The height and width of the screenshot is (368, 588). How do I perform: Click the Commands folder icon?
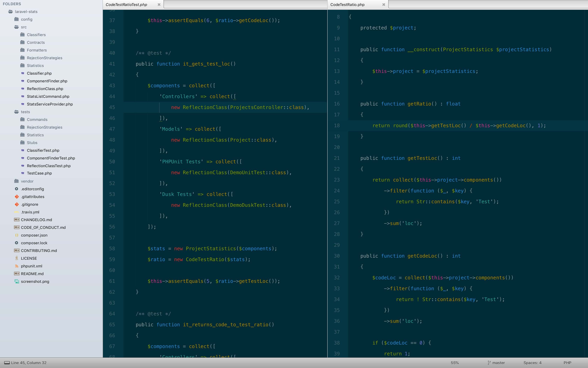click(23, 120)
